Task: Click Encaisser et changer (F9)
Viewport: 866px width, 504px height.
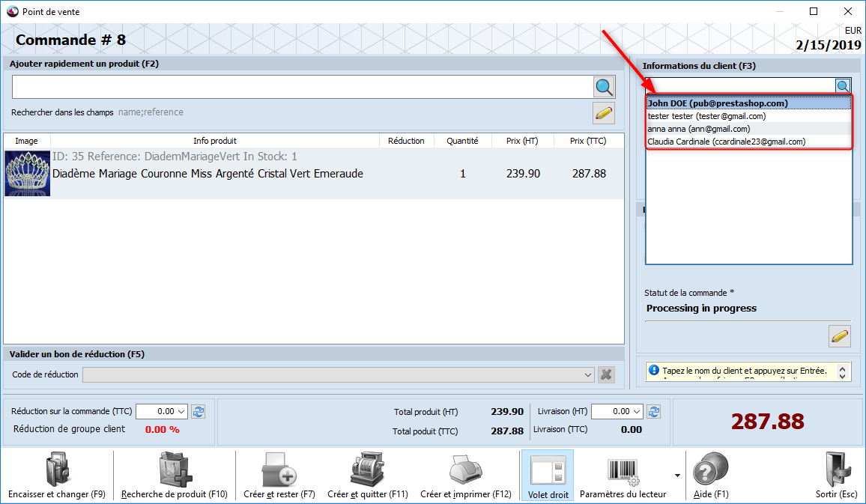Action: 57,476
